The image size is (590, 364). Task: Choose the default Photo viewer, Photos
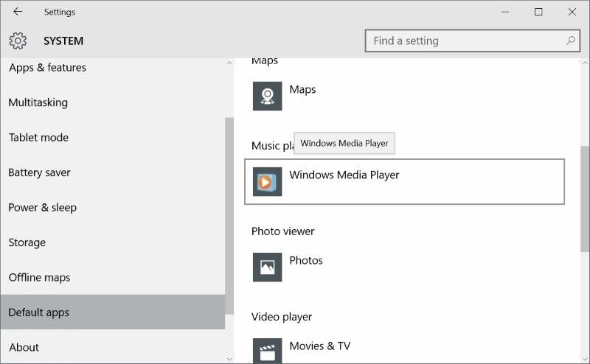306,261
